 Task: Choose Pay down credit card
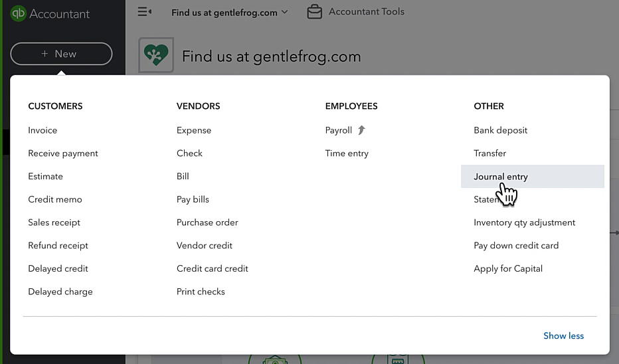[516, 246]
